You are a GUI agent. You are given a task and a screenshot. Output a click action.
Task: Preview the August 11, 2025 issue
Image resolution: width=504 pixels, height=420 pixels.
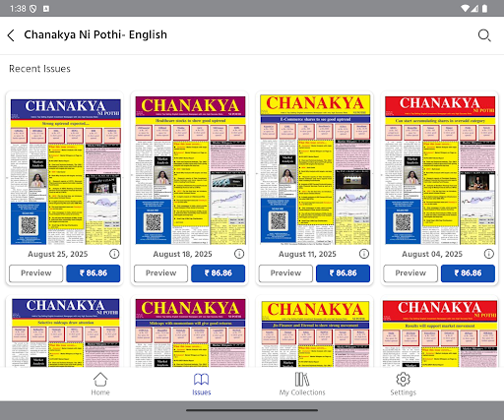tap(285, 273)
